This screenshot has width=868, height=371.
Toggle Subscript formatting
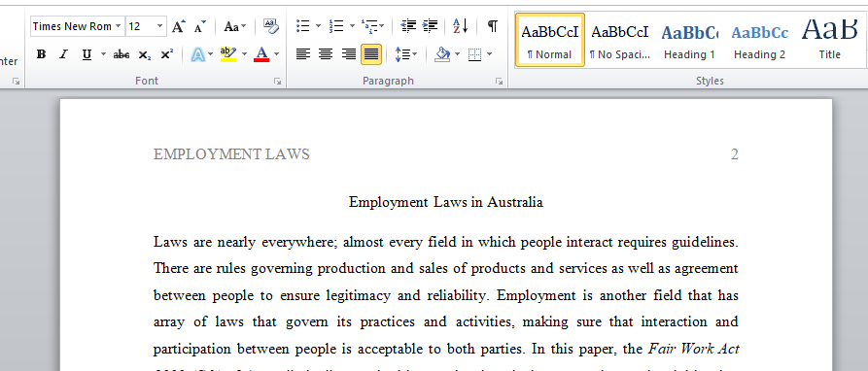pos(145,54)
